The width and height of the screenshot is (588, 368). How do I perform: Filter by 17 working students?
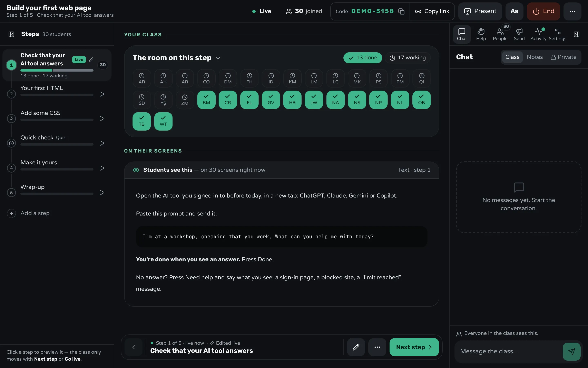coord(408,58)
